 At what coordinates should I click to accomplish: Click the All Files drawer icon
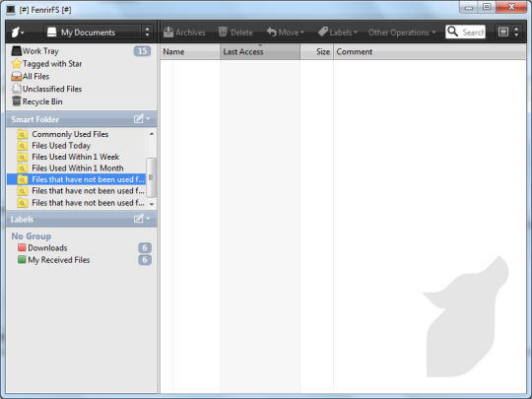click(16, 76)
